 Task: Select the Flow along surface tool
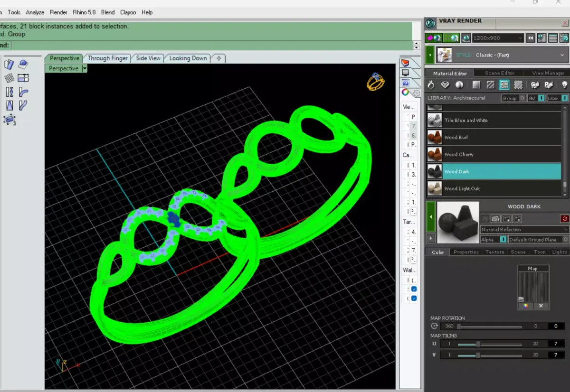coord(9,64)
